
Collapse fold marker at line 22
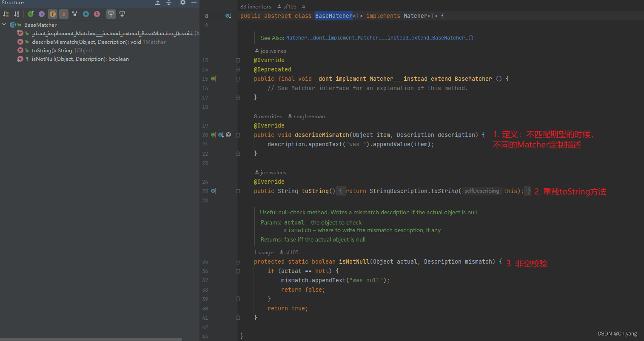pyautogui.click(x=238, y=153)
